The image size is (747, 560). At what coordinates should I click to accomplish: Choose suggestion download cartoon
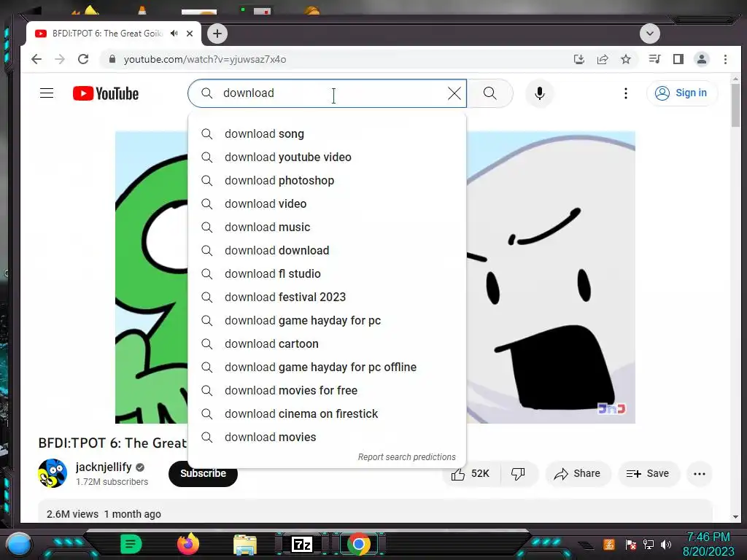(327, 344)
